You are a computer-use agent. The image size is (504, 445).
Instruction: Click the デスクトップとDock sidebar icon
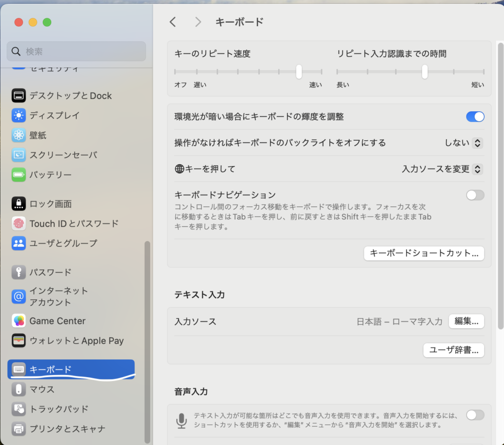(x=19, y=95)
